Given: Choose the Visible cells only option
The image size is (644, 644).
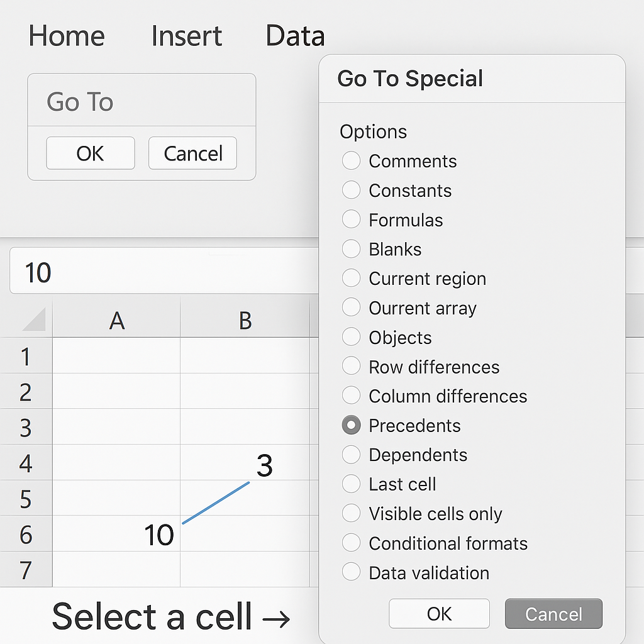Looking at the screenshot, I should tap(351, 513).
